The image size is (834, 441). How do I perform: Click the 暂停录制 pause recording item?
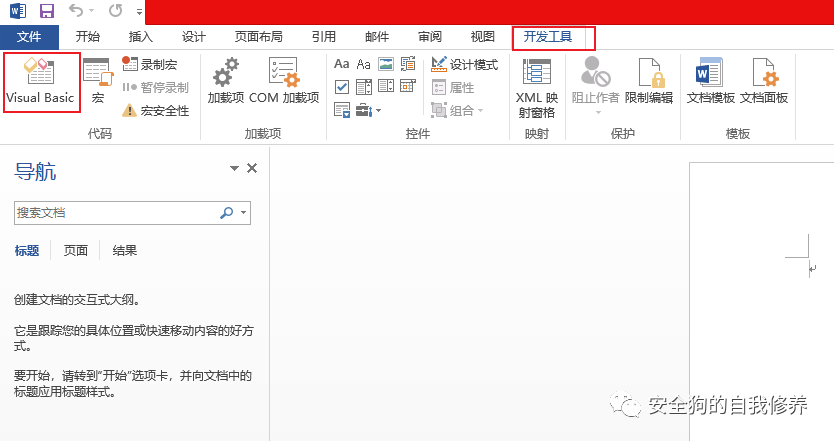[x=155, y=87]
